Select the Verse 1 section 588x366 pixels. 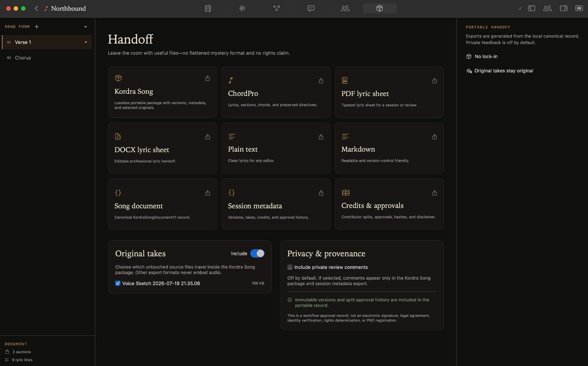coord(47,42)
